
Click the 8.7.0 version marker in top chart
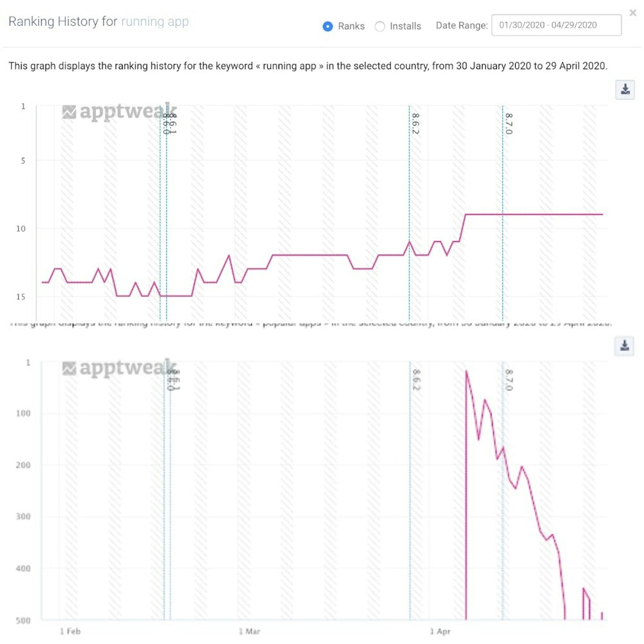pyautogui.click(x=509, y=123)
